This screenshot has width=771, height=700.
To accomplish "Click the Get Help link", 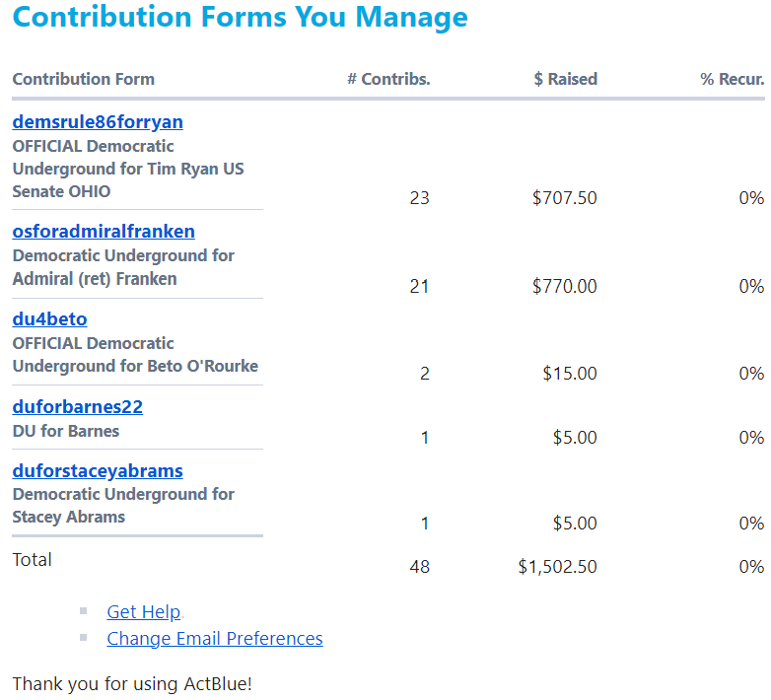I will (143, 611).
